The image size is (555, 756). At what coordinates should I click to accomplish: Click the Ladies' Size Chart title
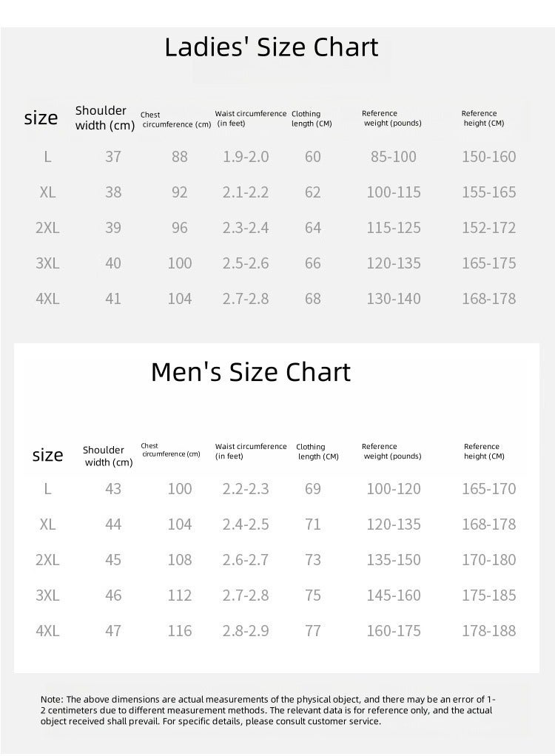(x=272, y=47)
